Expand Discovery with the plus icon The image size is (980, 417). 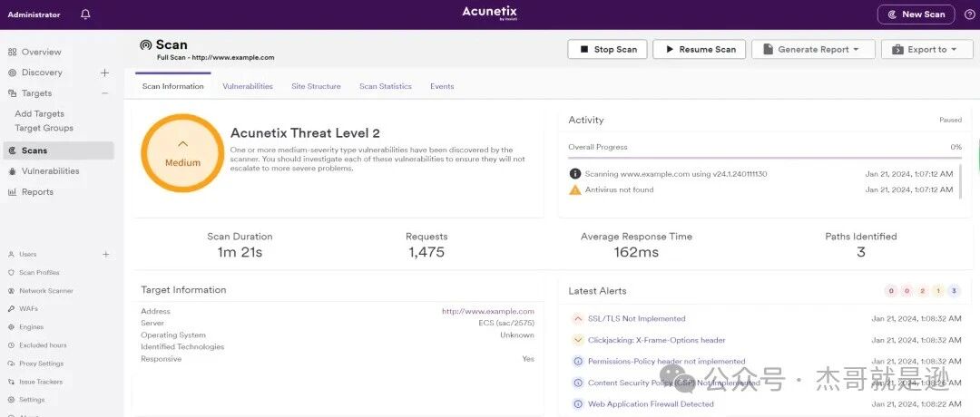coord(104,73)
